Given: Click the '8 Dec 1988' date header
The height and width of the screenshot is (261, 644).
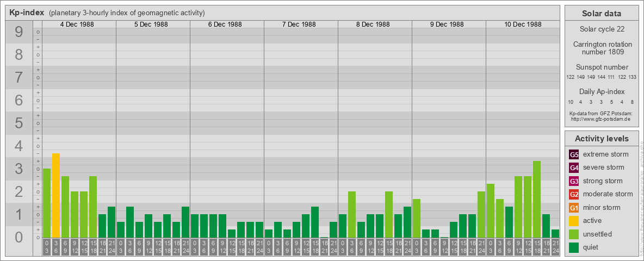Looking at the screenshot, I should (x=373, y=24).
